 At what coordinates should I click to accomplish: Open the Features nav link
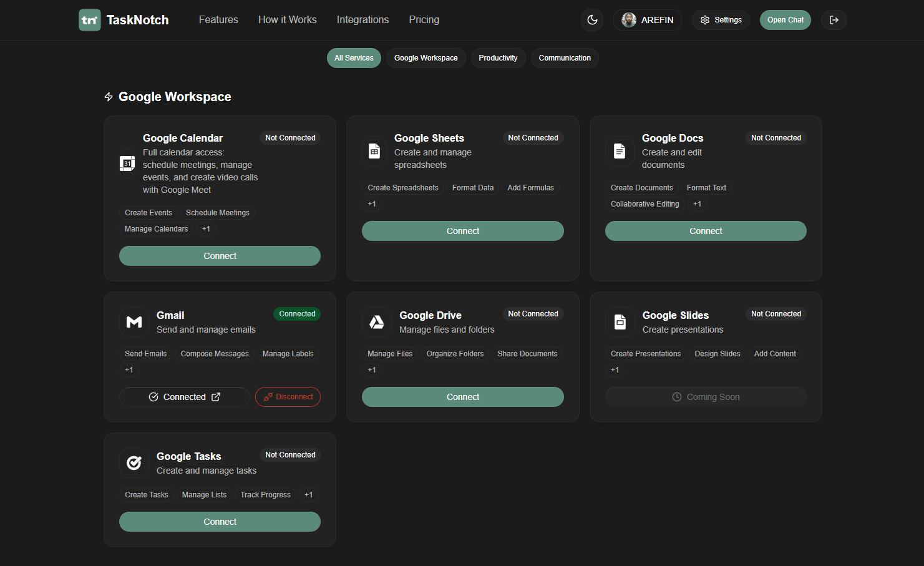coord(218,20)
